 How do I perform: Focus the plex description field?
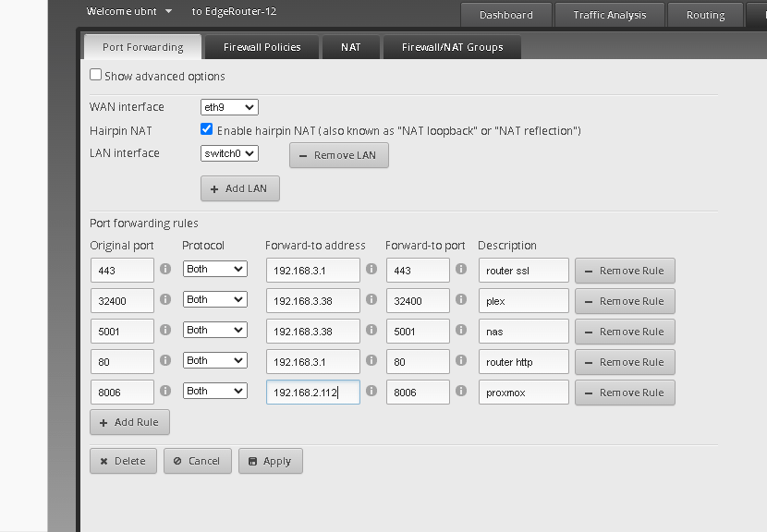(524, 301)
